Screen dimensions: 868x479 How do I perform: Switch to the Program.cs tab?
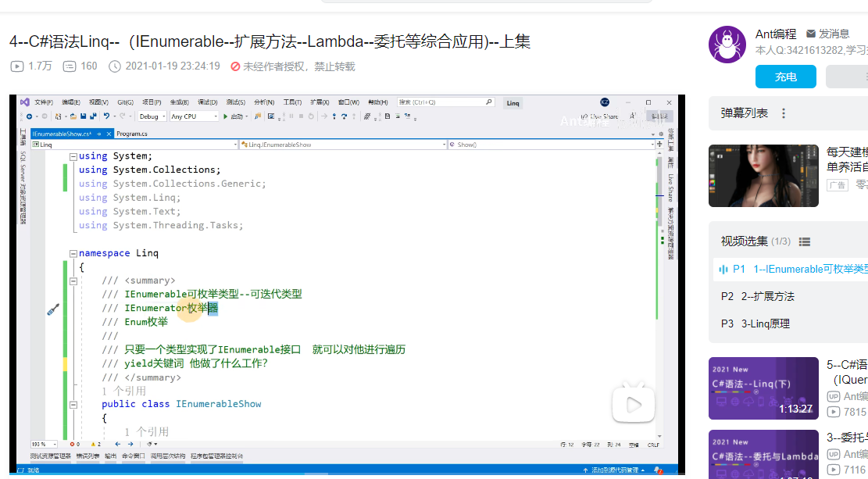(x=132, y=134)
